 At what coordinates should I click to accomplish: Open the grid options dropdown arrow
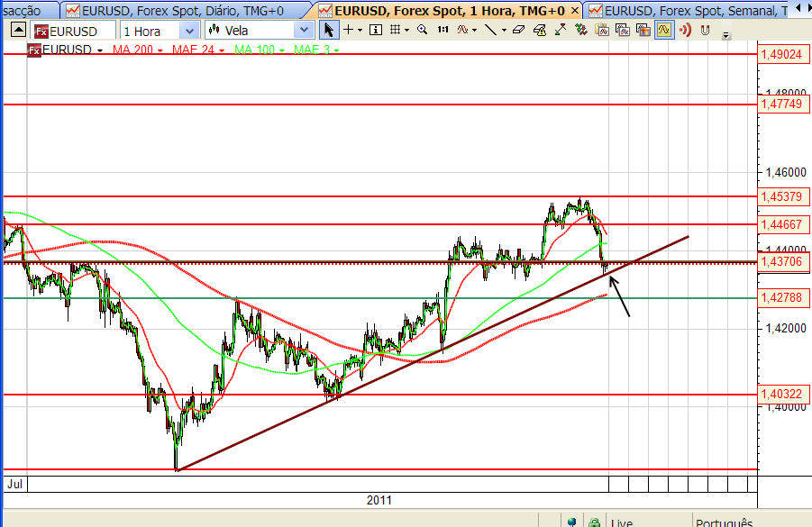pyautogui.click(x=406, y=31)
